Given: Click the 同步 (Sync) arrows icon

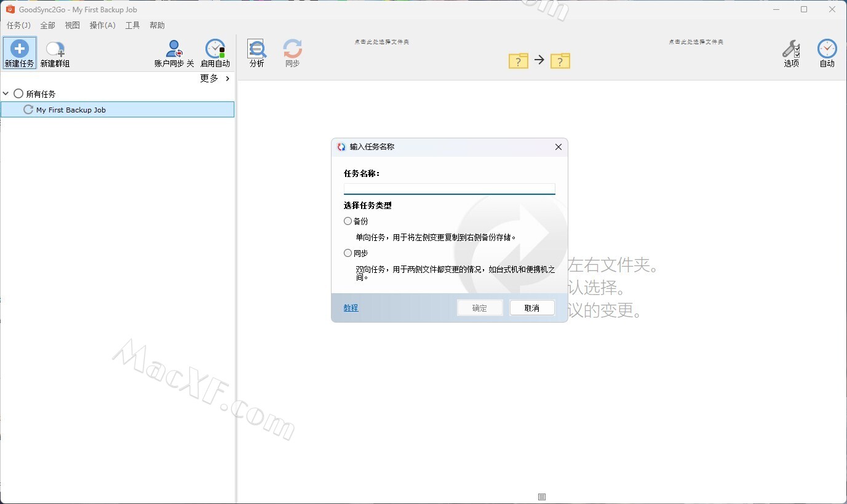Looking at the screenshot, I should click(x=292, y=49).
